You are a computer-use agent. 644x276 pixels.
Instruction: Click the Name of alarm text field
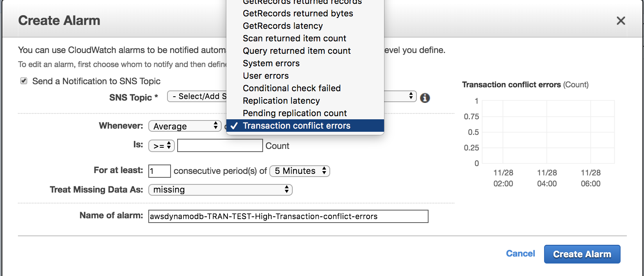[288, 216]
